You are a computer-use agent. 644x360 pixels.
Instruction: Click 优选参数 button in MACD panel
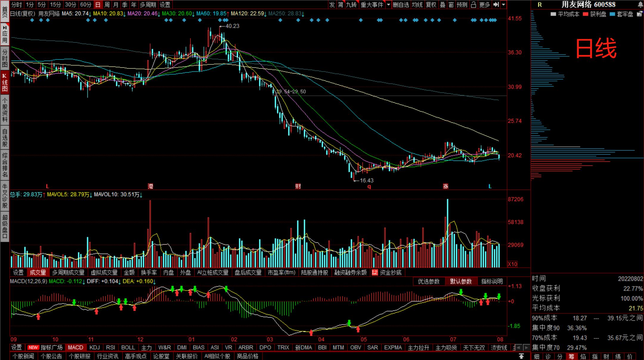pyautogui.click(x=429, y=281)
